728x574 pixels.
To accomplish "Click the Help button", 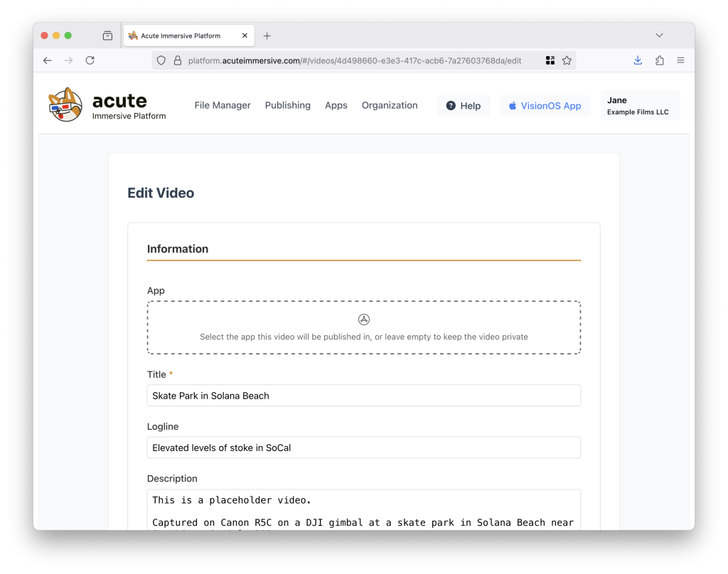I will click(x=464, y=106).
